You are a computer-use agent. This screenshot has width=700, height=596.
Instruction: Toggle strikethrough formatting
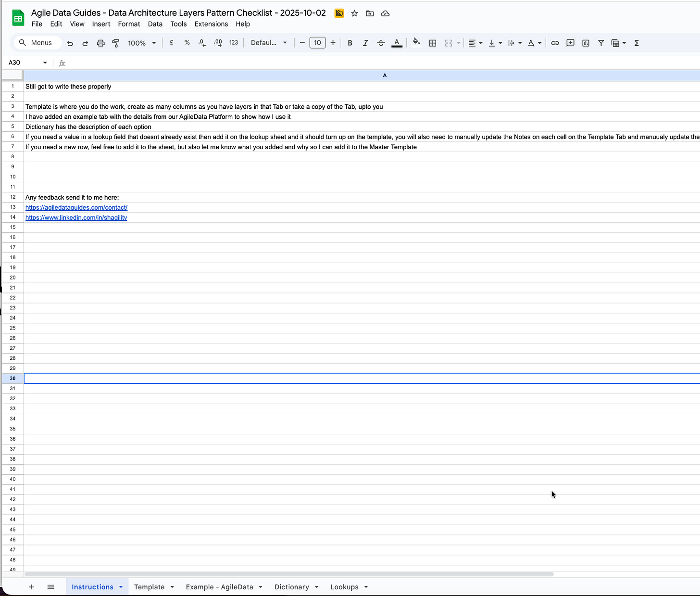tap(381, 43)
